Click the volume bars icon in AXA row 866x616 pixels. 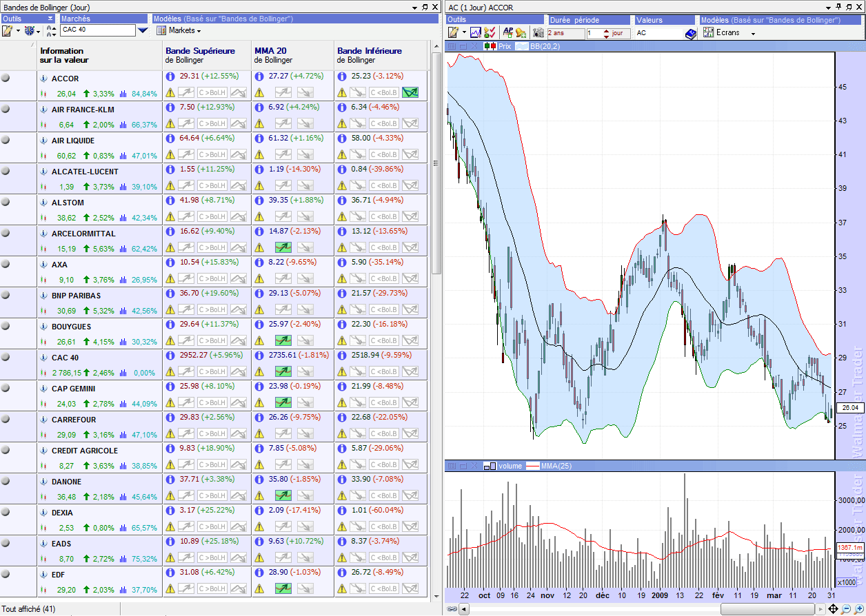(124, 280)
